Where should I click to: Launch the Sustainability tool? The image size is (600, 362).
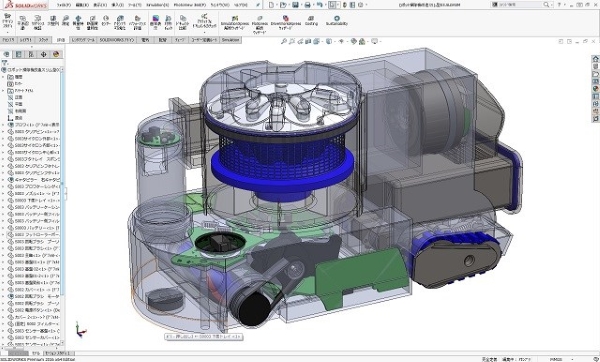tap(337, 20)
